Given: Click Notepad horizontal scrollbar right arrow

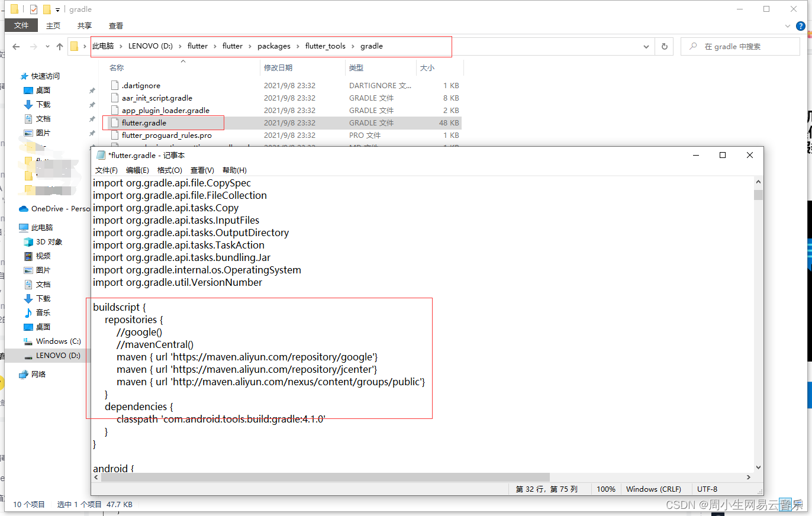Looking at the screenshot, I should pyautogui.click(x=748, y=478).
